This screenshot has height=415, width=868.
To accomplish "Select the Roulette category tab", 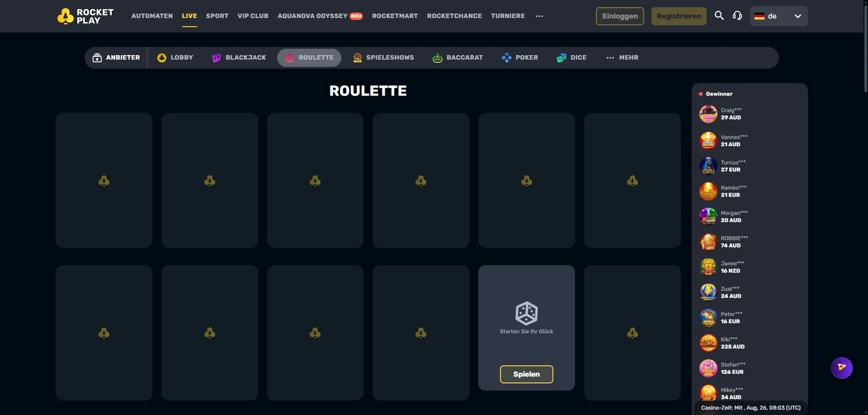I will (x=309, y=58).
